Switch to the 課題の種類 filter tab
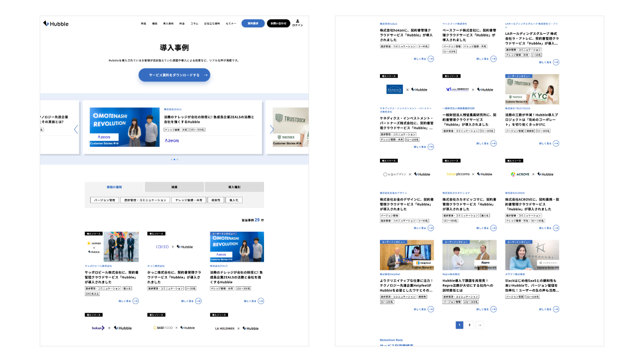This screenshot has width=644, height=362. (x=115, y=187)
